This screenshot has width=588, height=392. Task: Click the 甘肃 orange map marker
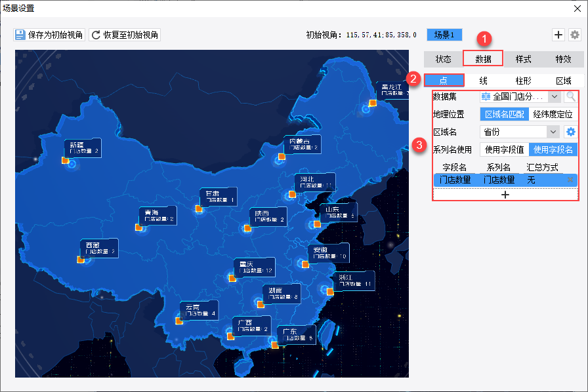[x=199, y=208]
